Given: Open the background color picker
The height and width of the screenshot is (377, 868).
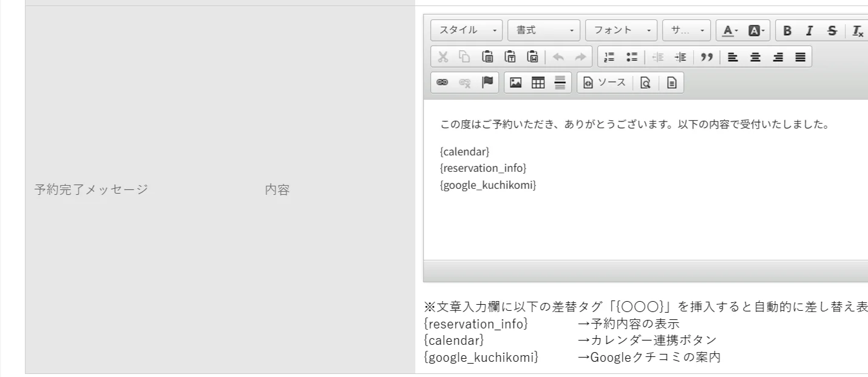Looking at the screenshot, I should (756, 30).
